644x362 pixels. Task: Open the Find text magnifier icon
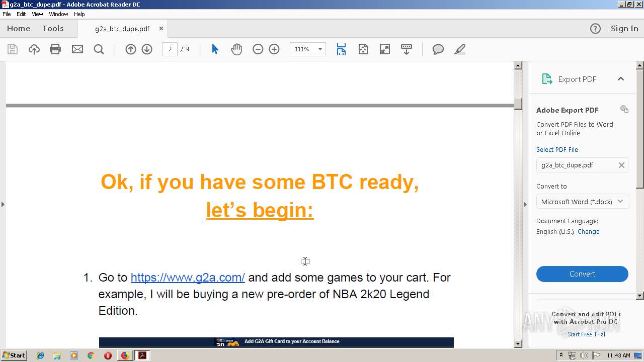pos(99,49)
